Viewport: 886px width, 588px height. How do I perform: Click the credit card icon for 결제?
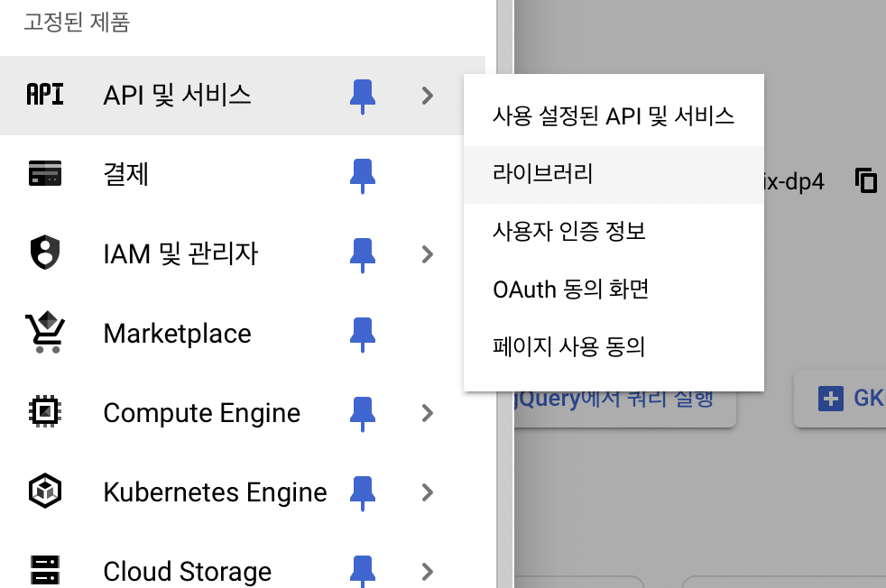(x=44, y=173)
